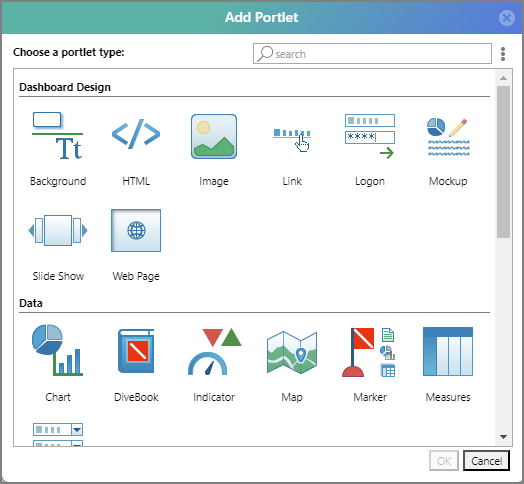524x484 pixels.
Task: Select the DiveBook portlet
Action: coord(136,351)
